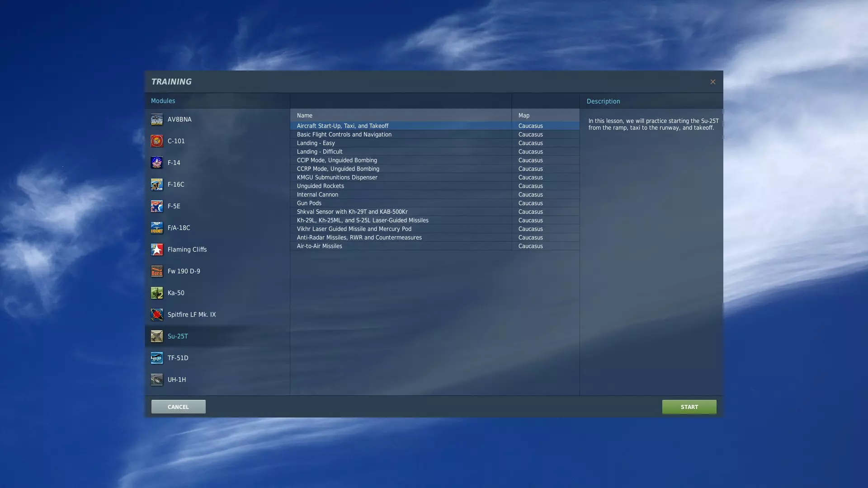This screenshot has width=868, height=488.
Task: Pick the Vikhr Laser Guided Missile lesson
Action: pos(354,229)
